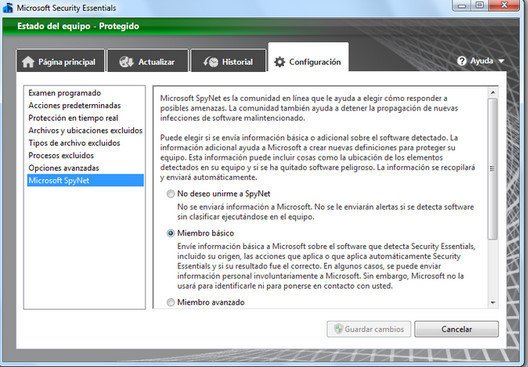The image size is (528, 367).
Task: Open the Historial tab
Action: (228, 61)
